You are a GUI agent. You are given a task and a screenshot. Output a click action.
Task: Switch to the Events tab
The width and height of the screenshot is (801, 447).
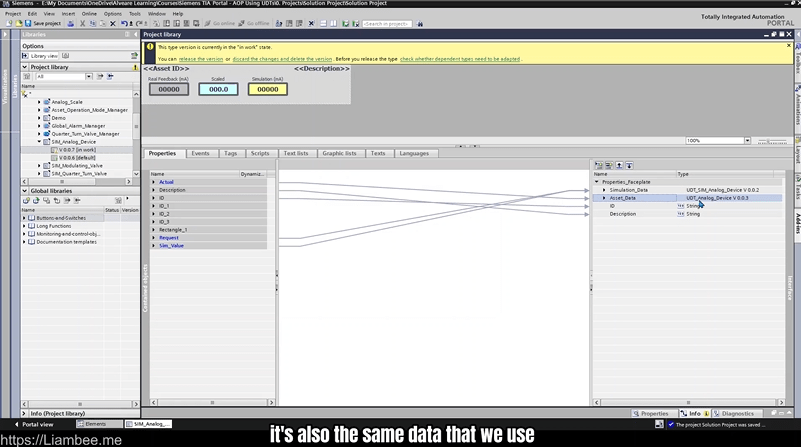pyautogui.click(x=200, y=153)
